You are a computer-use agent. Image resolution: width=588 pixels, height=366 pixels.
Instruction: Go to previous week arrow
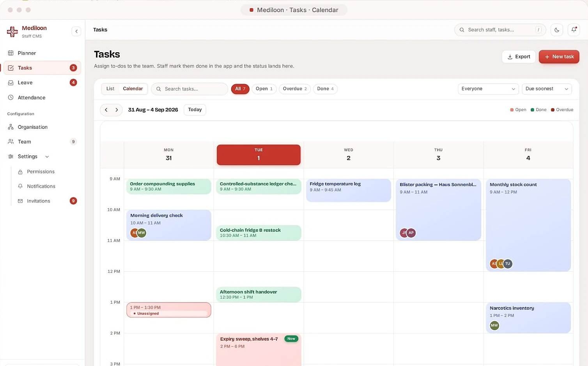pyautogui.click(x=106, y=110)
